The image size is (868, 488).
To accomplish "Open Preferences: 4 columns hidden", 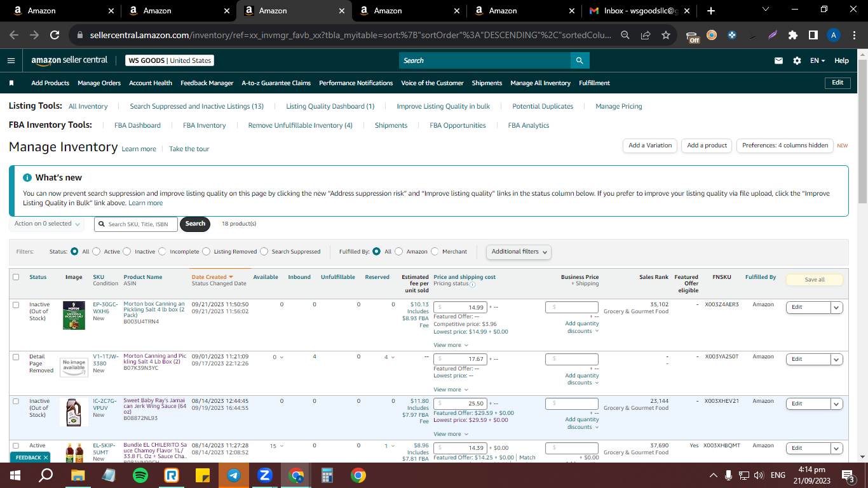I will tap(785, 146).
